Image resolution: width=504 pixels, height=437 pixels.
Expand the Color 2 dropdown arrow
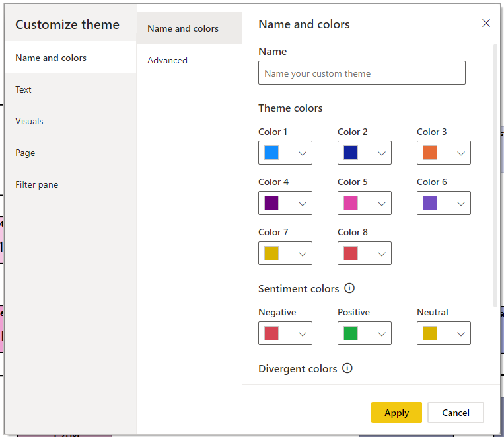(x=382, y=153)
